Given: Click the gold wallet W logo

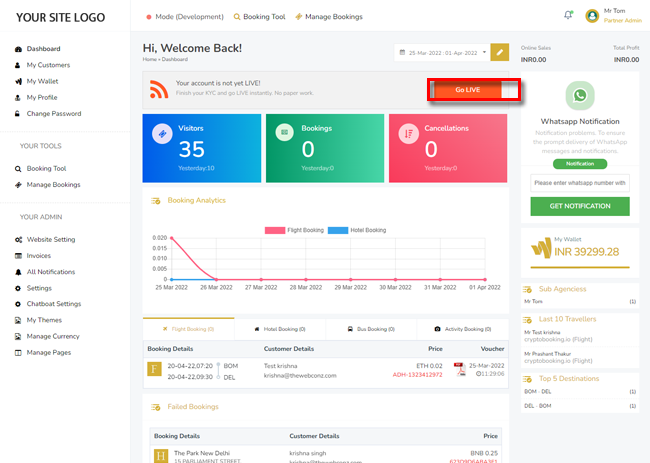Looking at the screenshot, I should pyautogui.click(x=541, y=248).
